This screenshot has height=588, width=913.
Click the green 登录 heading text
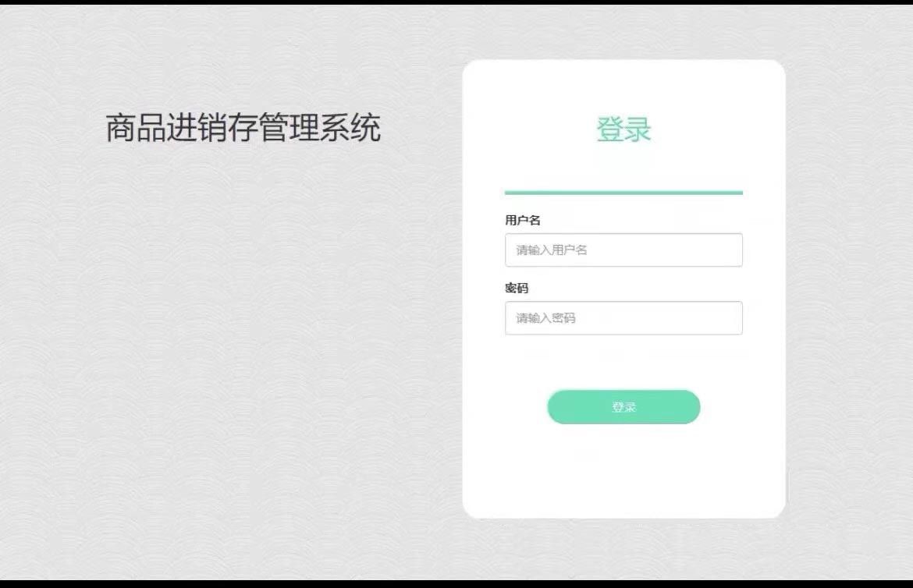tap(623, 129)
